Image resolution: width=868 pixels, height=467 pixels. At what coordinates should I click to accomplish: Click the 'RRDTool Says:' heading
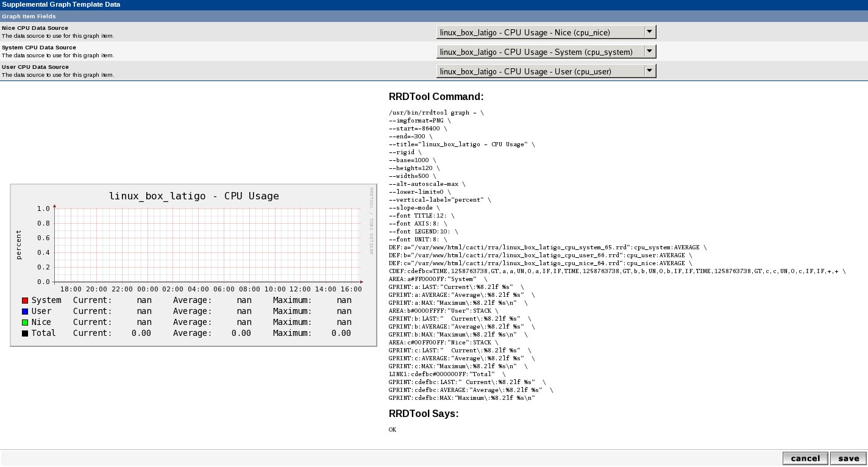424,414
